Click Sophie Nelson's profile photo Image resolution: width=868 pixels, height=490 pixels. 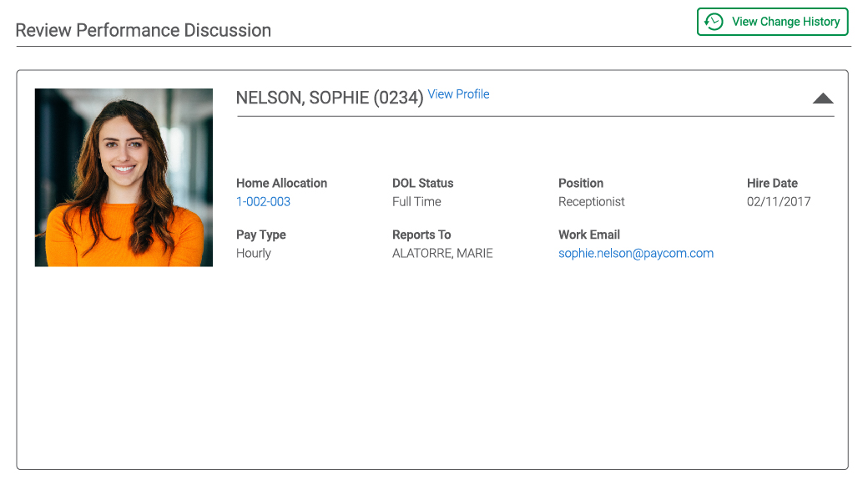[124, 178]
